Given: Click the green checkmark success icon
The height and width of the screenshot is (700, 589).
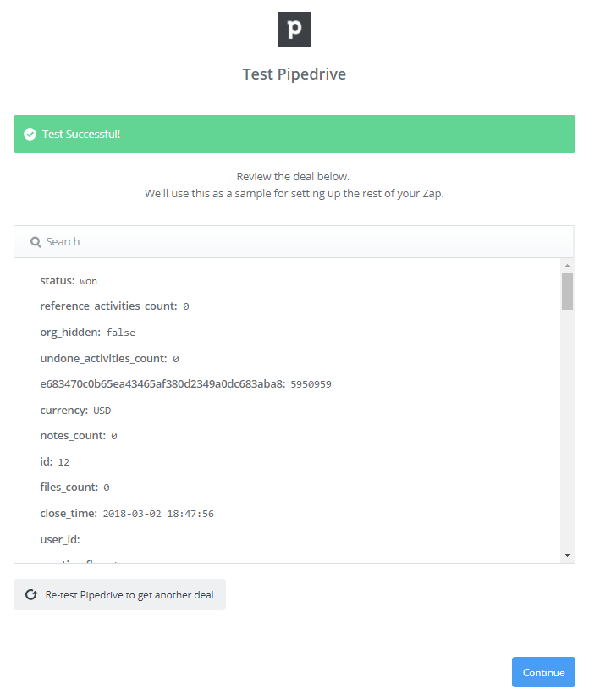Looking at the screenshot, I should 30,134.
